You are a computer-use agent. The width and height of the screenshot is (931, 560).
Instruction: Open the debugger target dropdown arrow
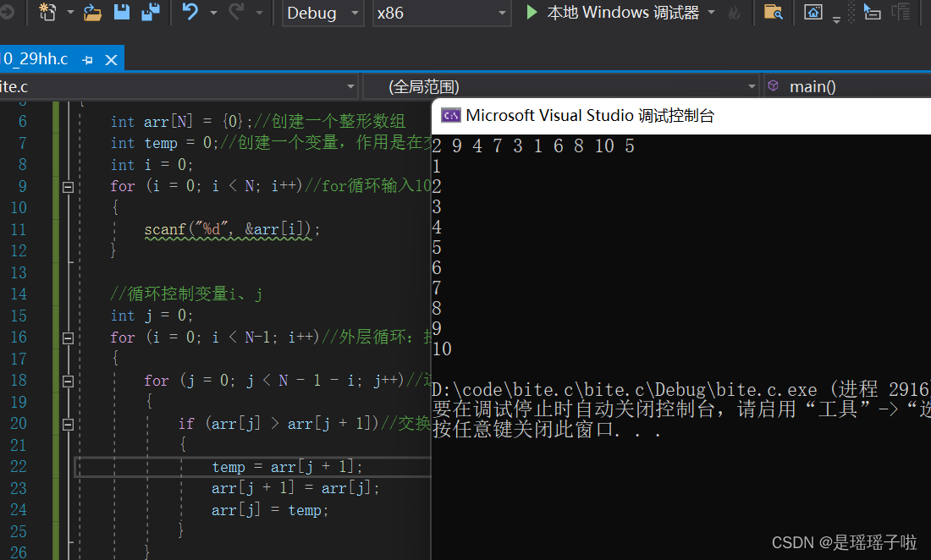(711, 13)
